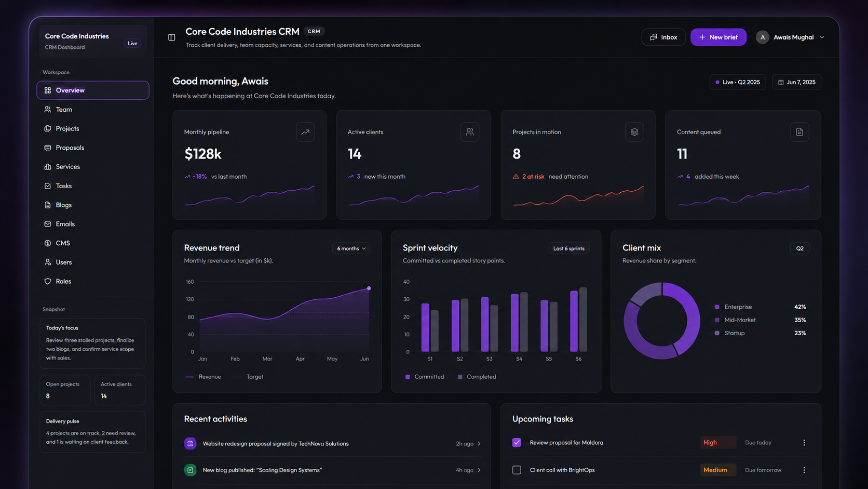Click the Emails envelope icon
Screen dimensions: 868x489
coord(48,224)
